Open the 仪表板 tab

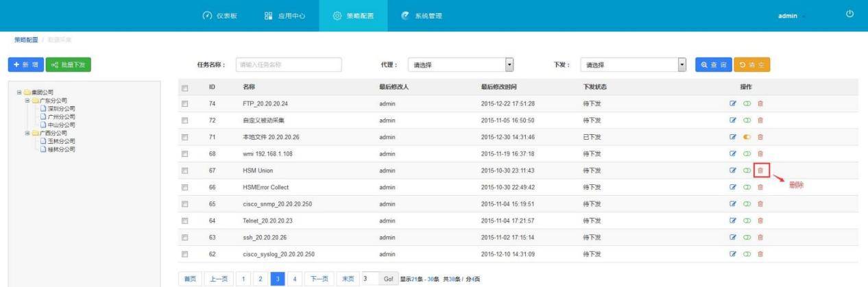219,16
